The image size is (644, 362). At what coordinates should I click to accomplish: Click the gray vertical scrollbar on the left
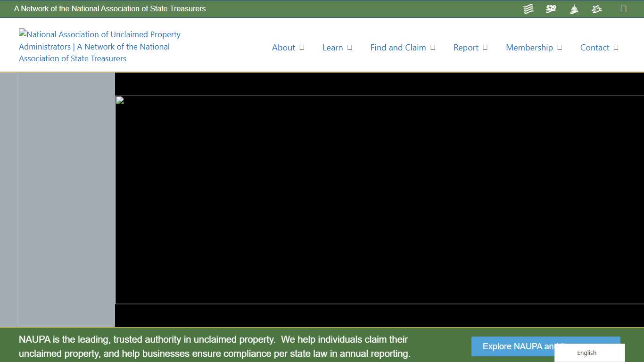(9, 200)
